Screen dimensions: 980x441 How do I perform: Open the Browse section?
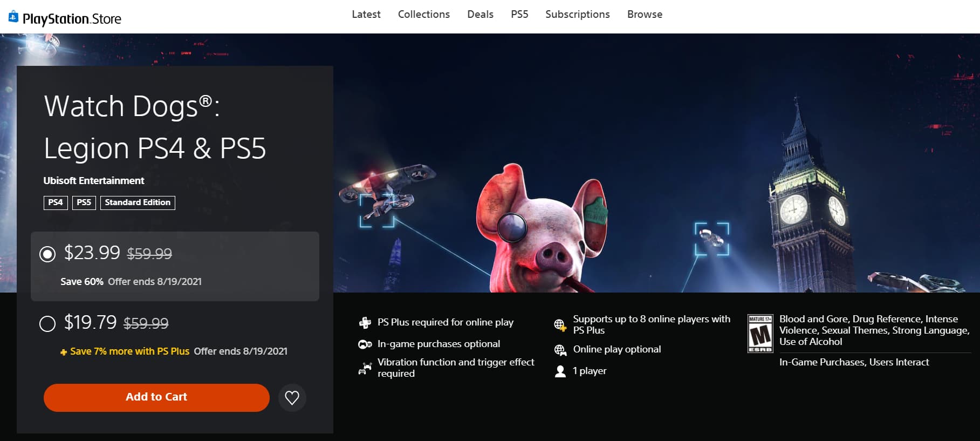click(645, 15)
